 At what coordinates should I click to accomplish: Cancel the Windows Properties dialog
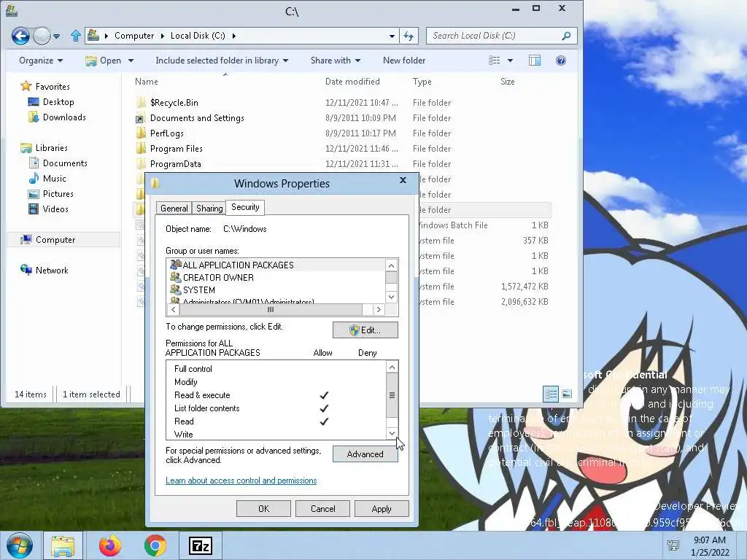(322, 508)
